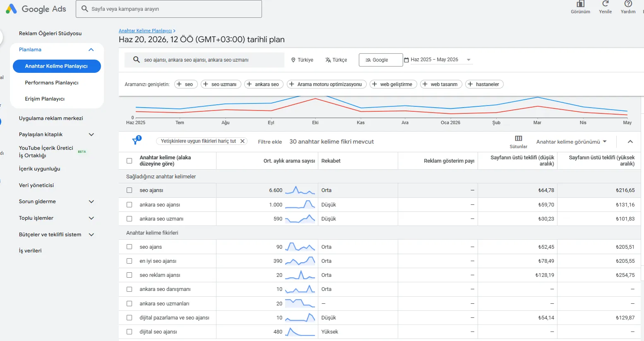Screen dimensions: 644x341
Task: Click Anahtar Kelime Planlayıcı breadcrumb link
Action: (x=145, y=31)
